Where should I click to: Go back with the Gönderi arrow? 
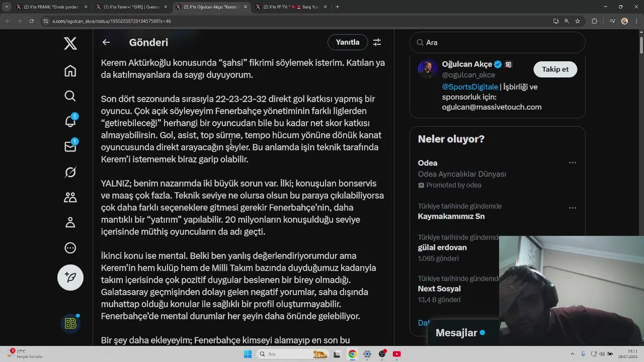(106, 42)
